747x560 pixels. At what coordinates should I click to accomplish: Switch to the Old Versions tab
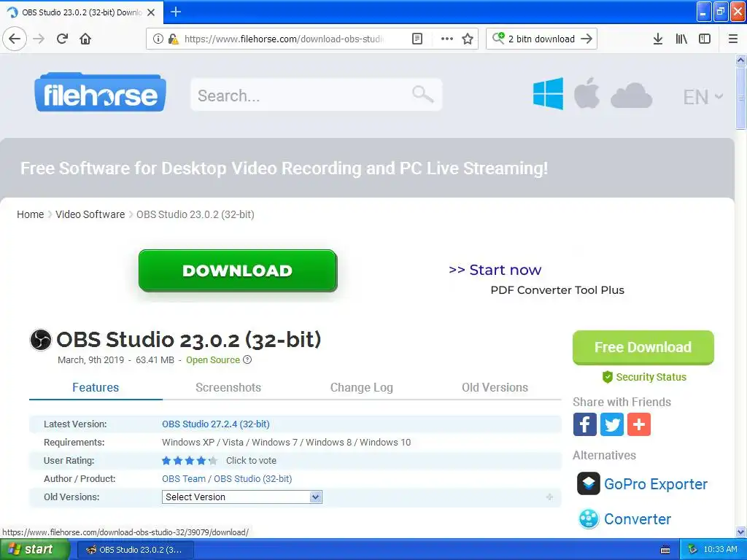(x=495, y=387)
